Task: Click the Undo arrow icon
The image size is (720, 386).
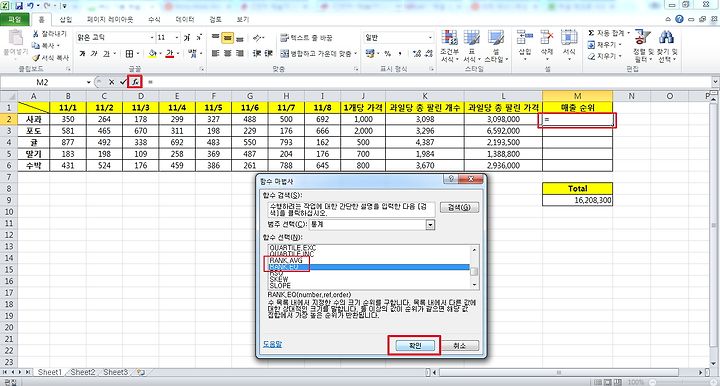Action: (31, 6)
